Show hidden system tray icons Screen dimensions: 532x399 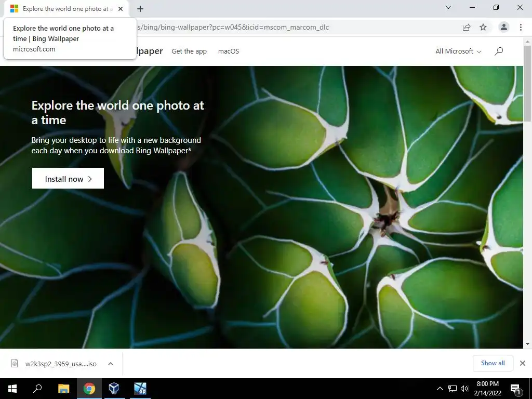point(440,389)
